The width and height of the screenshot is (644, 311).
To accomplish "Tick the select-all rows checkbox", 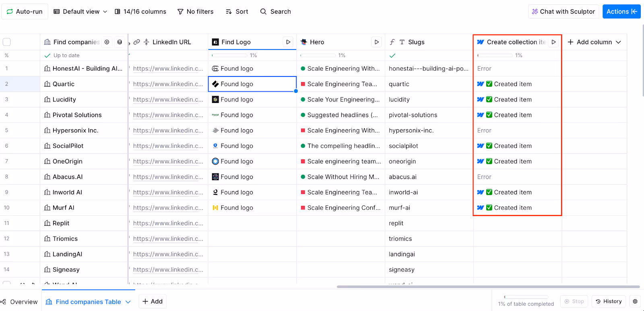I will pyautogui.click(x=7, y=42).
